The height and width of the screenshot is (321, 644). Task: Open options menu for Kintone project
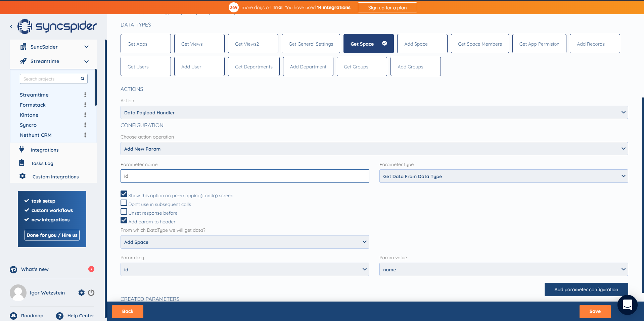point(85,115)
